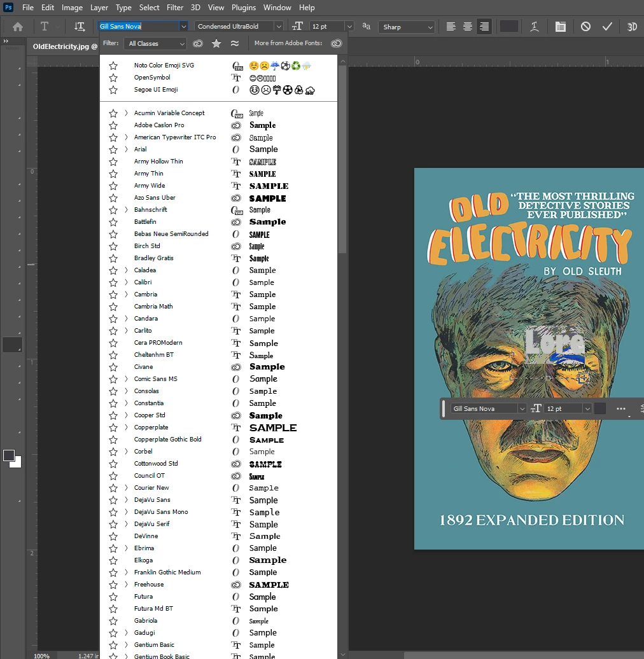
Task: Star the Arial font
Action: pos(113,149)
